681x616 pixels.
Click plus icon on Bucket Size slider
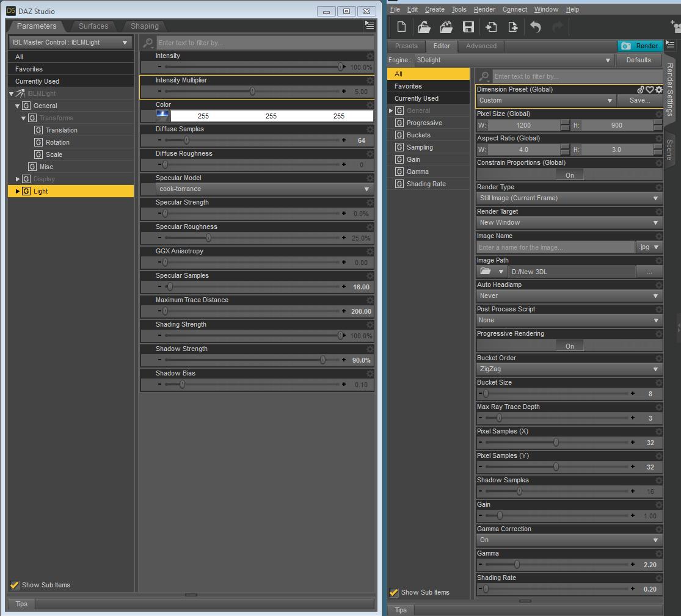click(x=633, y=393)
